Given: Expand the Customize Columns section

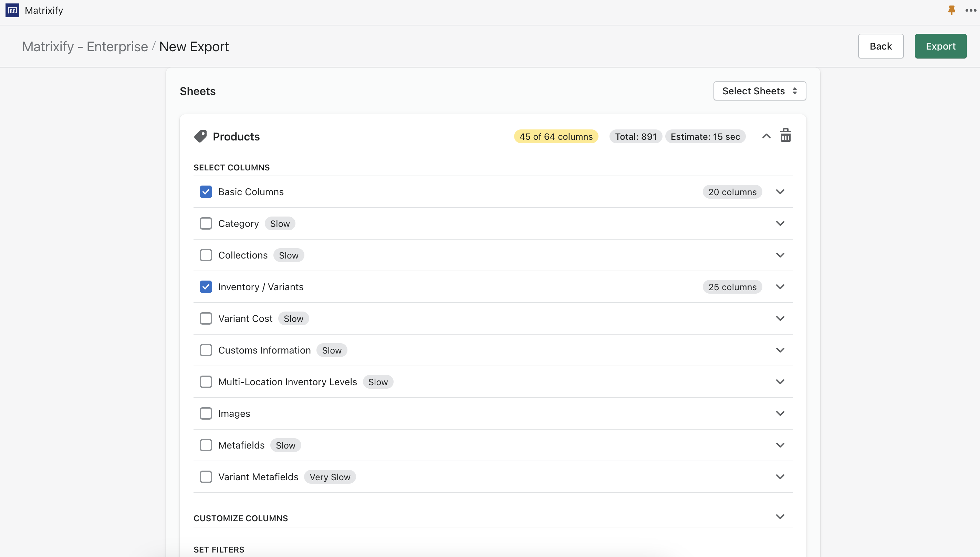Looking at the screenshot, I should pyautogui.click(x=780, y=517).
